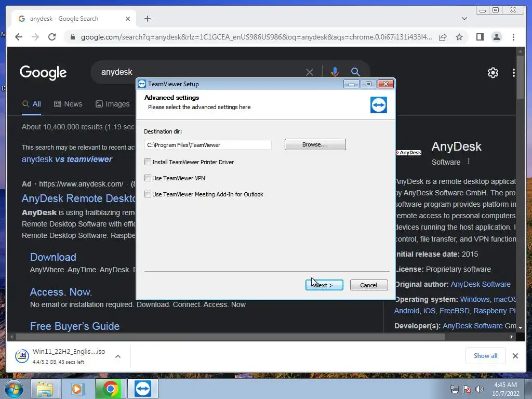Screen dimensions: 532x399
Task: Open the Chrome profile avatar
Action: (497, 37)
